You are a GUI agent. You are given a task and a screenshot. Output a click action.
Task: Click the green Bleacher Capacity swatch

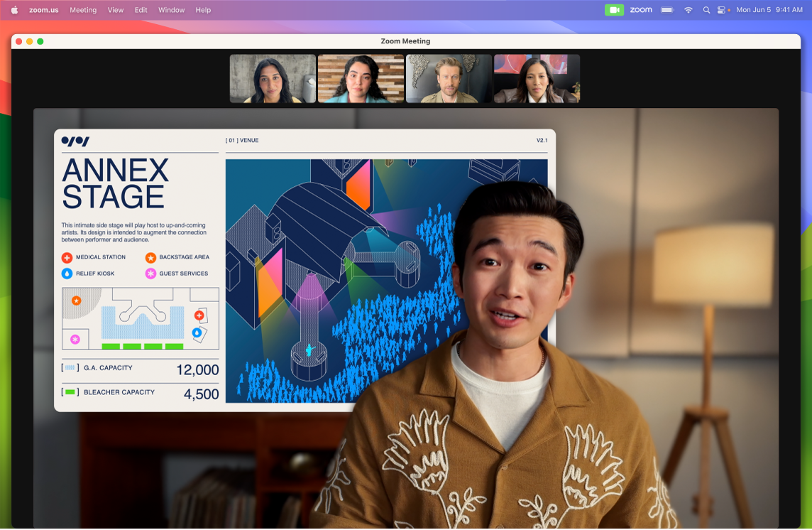(x=70, y=391)
